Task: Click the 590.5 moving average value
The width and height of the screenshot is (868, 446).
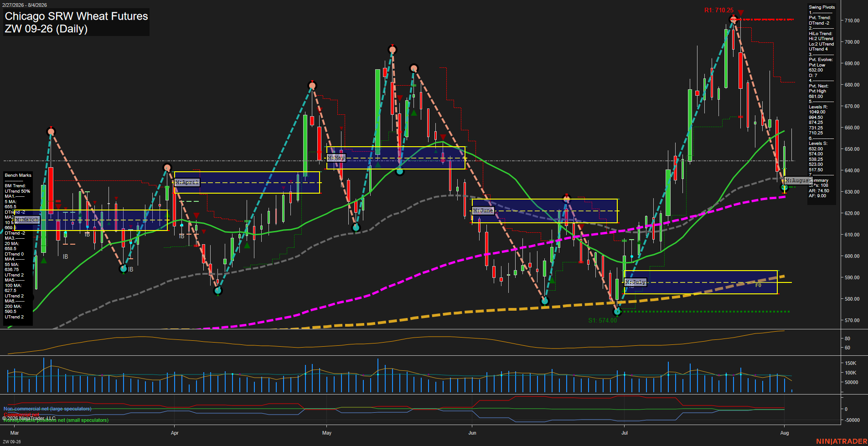Action: click(x=10, y=312)
